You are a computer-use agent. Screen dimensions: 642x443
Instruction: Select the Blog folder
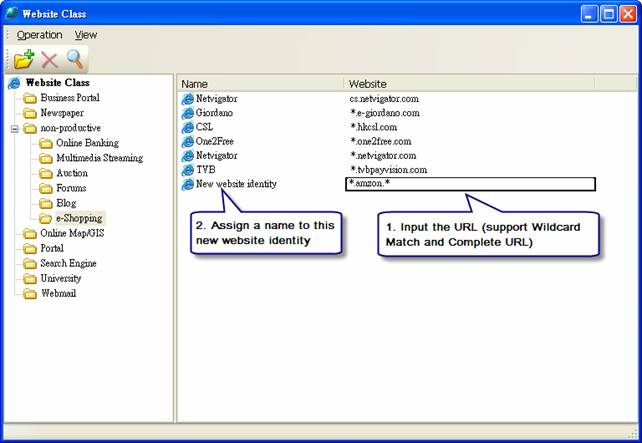(66, 203)
